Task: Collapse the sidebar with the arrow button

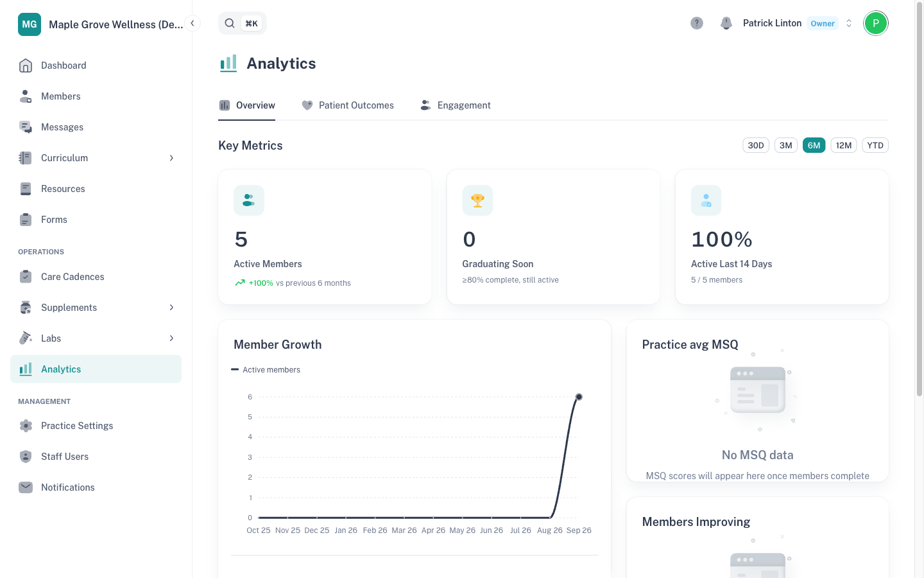Action: click(193, 23)
